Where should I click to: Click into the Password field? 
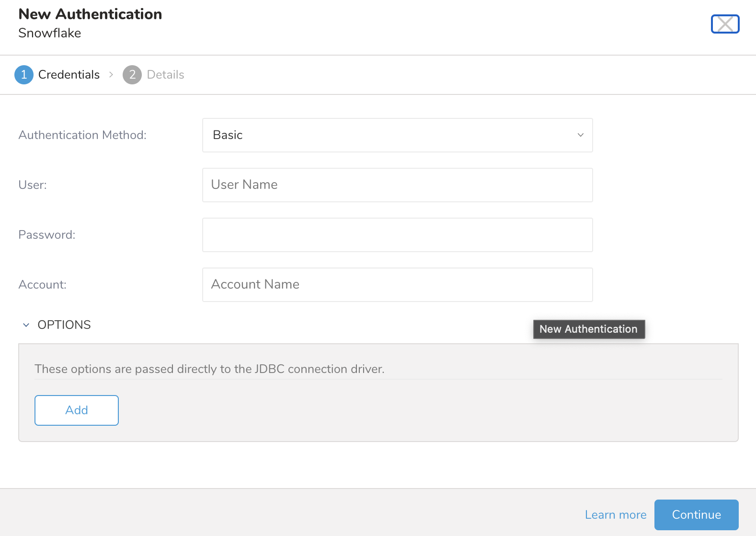point(397,235)
